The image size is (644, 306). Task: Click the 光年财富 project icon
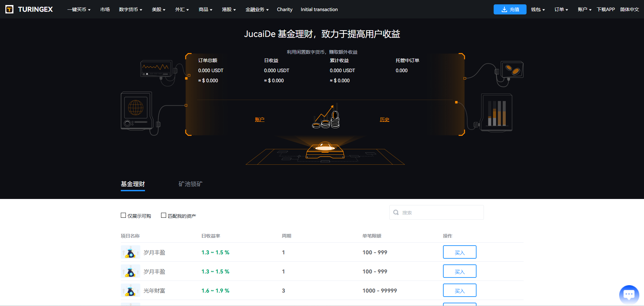pos(130,291)
